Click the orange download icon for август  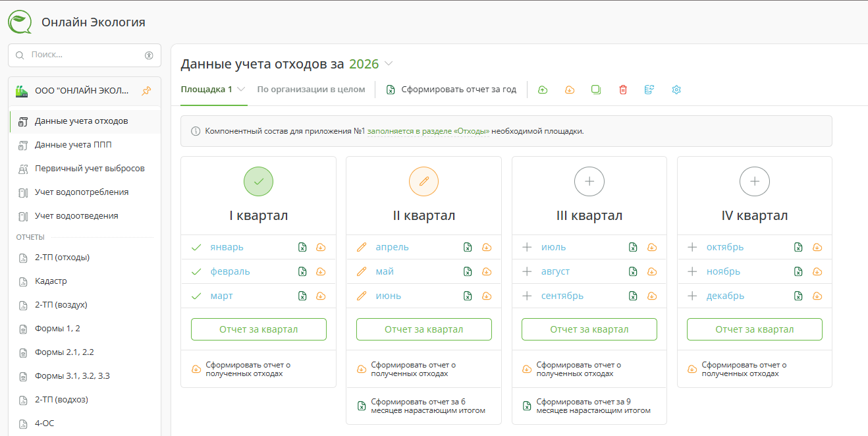(x=652, y=271)
